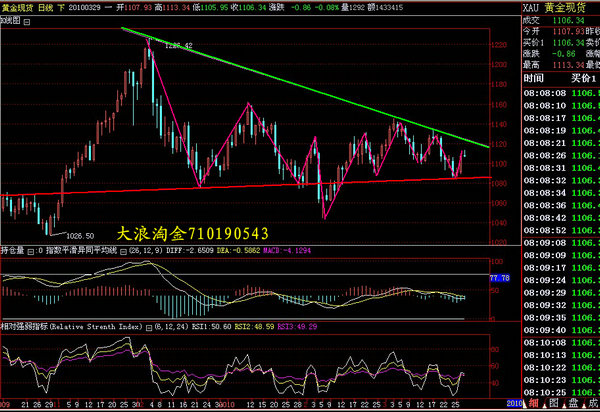Switch to the 盘 tab
Image resolution: width=600 pixels, height=412 pixels.
click(573, 403)
